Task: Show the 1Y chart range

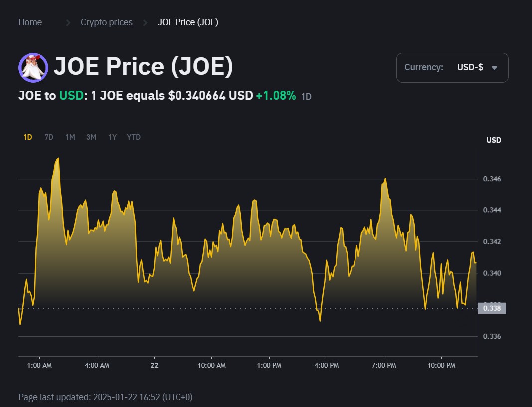Action: (x=112, y=137)
